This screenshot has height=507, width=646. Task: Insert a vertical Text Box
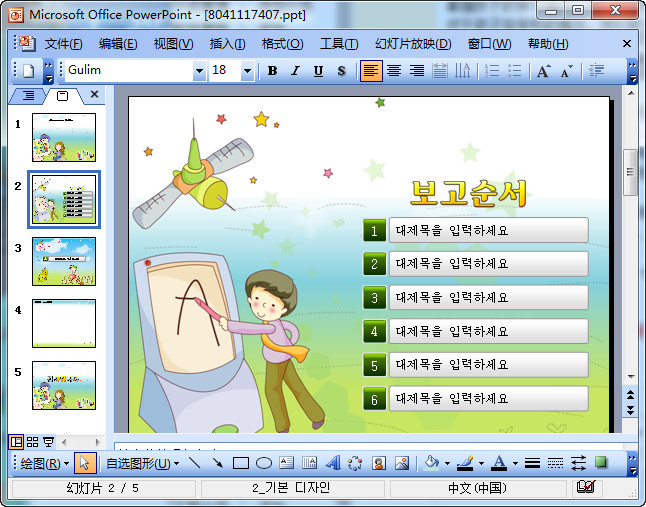[x=309, y=463]
